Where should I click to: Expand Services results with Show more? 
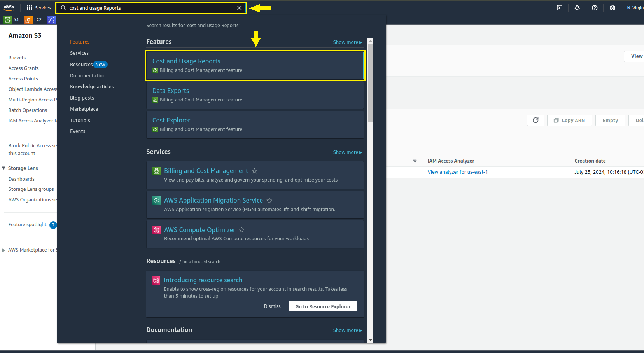click(x=347, y=152)
